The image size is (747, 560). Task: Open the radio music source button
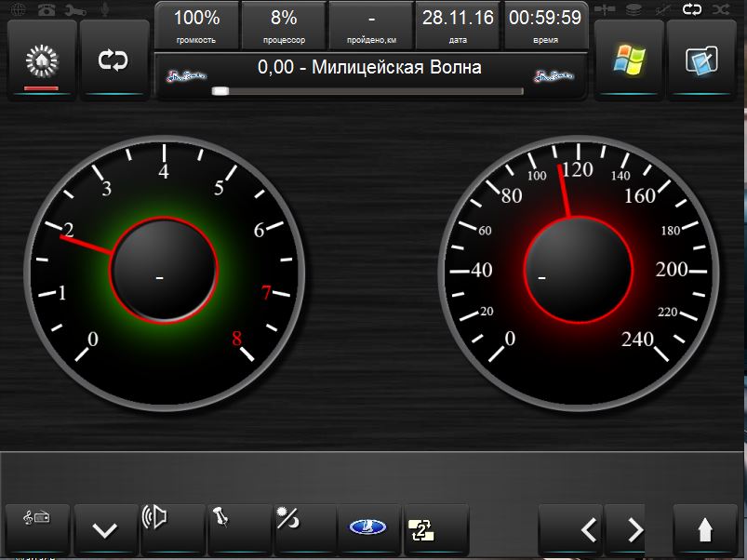pyautogui.click(x=37, y=528)
